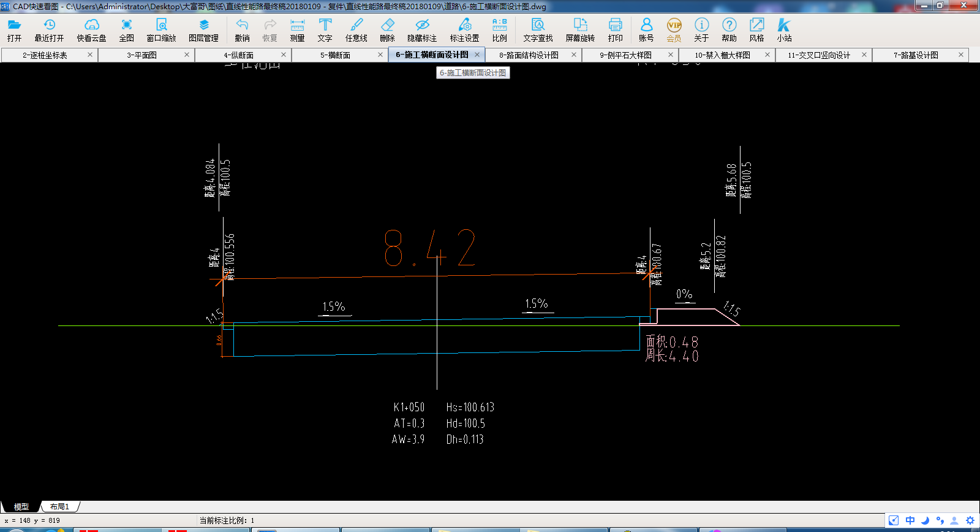Click the AT=0.3 label

[409, 424]
